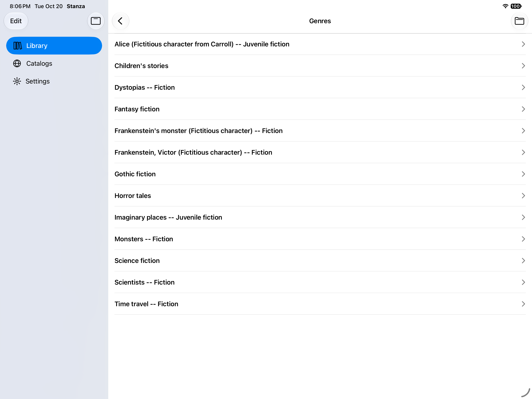The image size is (532, 399).
Task: Select Horror tales genre
Action: pyautogui.click(x=320, y=196)
